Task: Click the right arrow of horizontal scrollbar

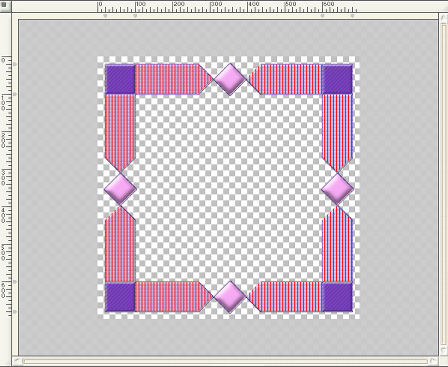Action: (433, 361)
